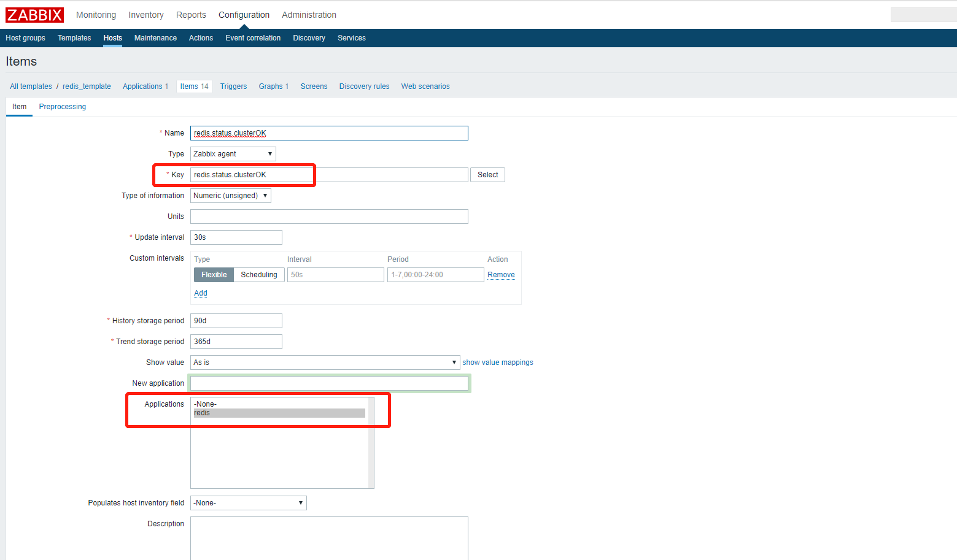Select redis in Applications list

(x=279, y=413)
